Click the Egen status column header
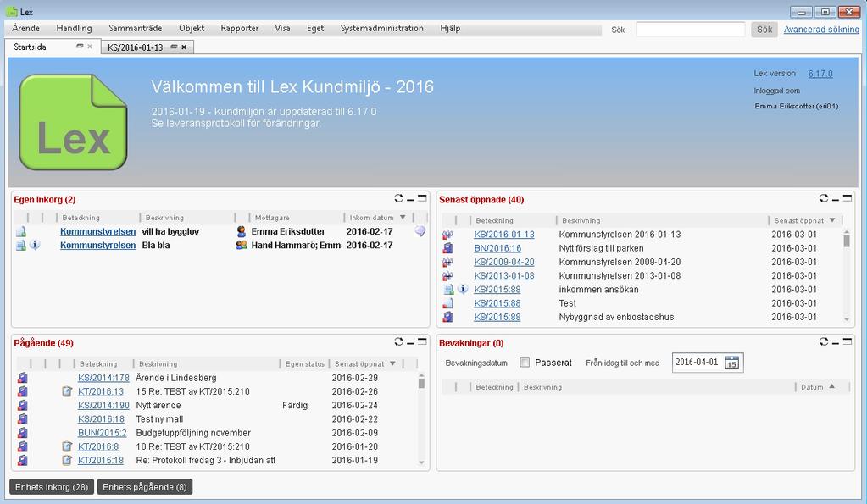Screen dimensions: 867x504 pos(304,363)
